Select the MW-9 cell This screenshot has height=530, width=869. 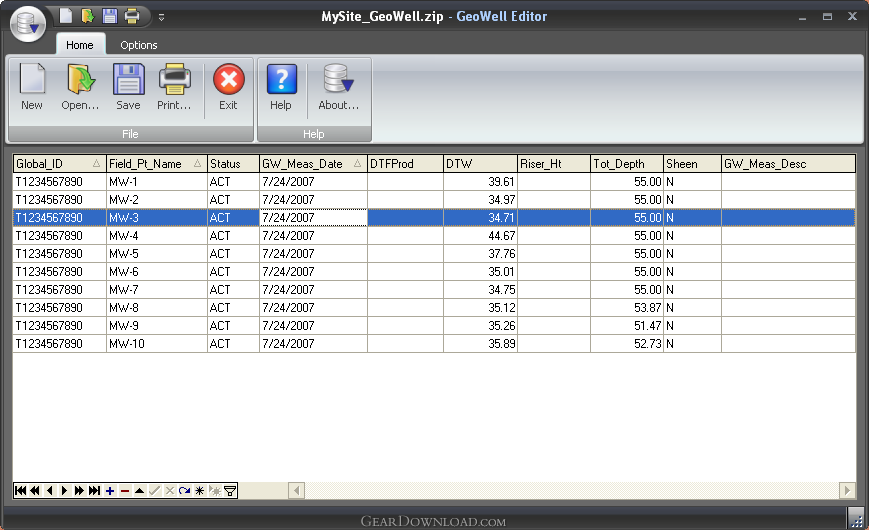(156, 325)
